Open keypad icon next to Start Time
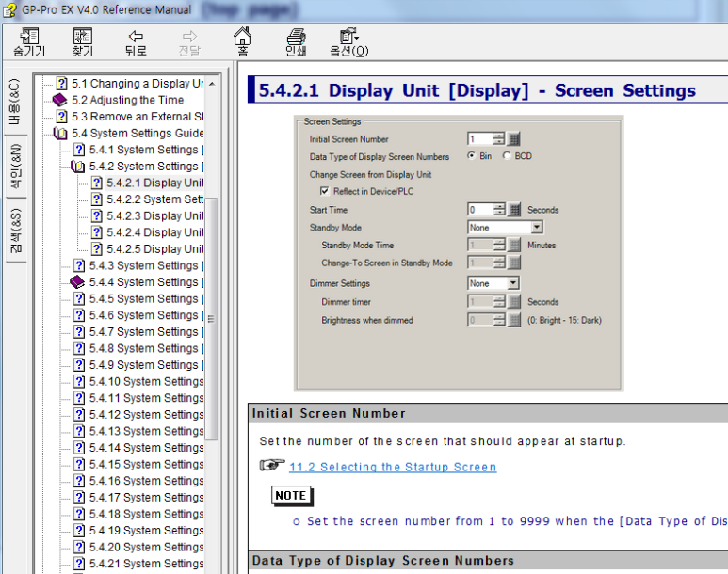Viewport: 728px width, 574px height. point(514,210)
